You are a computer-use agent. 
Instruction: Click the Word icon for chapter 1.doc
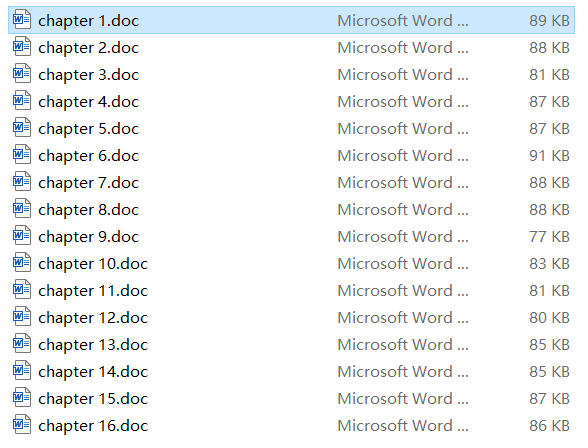coord(22,19)
